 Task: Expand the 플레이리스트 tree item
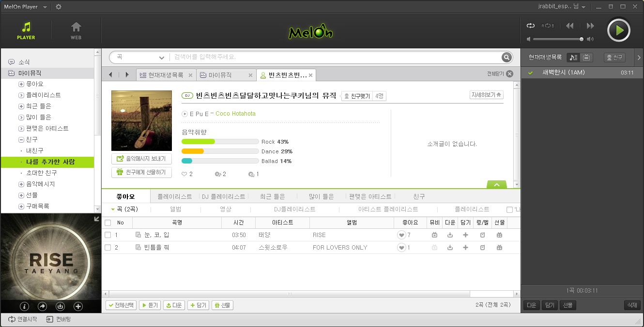click(21, 95)
